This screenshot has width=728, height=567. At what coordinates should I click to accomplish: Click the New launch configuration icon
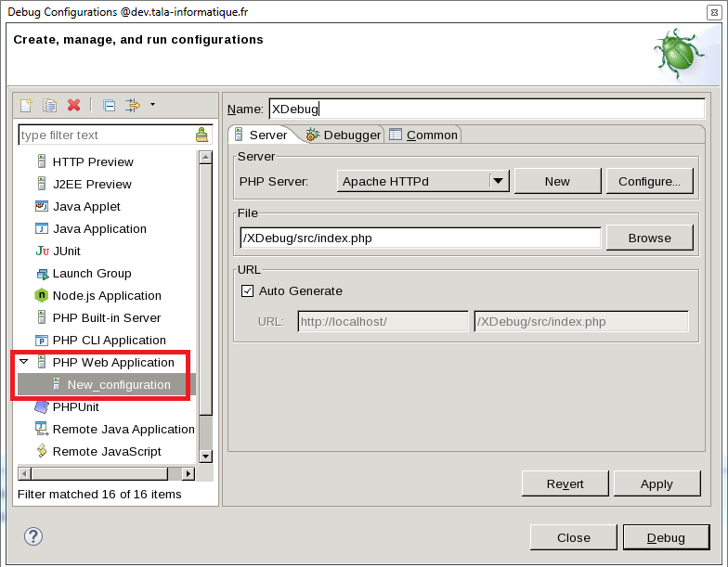click(x=27, y=105)
